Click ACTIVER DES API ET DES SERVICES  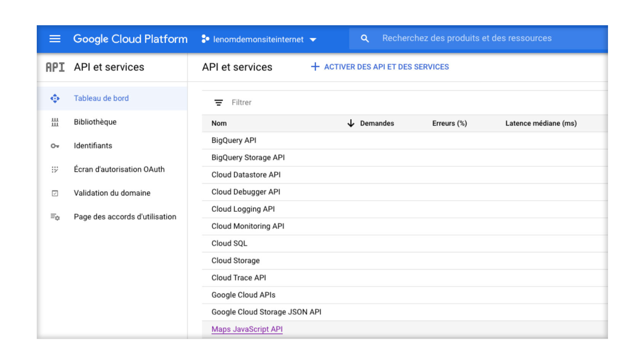(386, 67)
